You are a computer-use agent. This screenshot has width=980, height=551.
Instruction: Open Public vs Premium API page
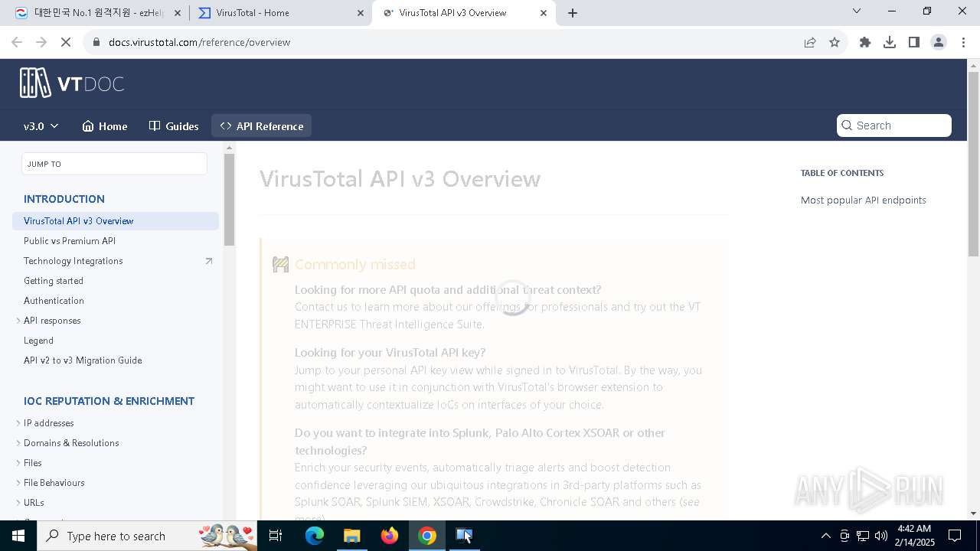[70, 241]
